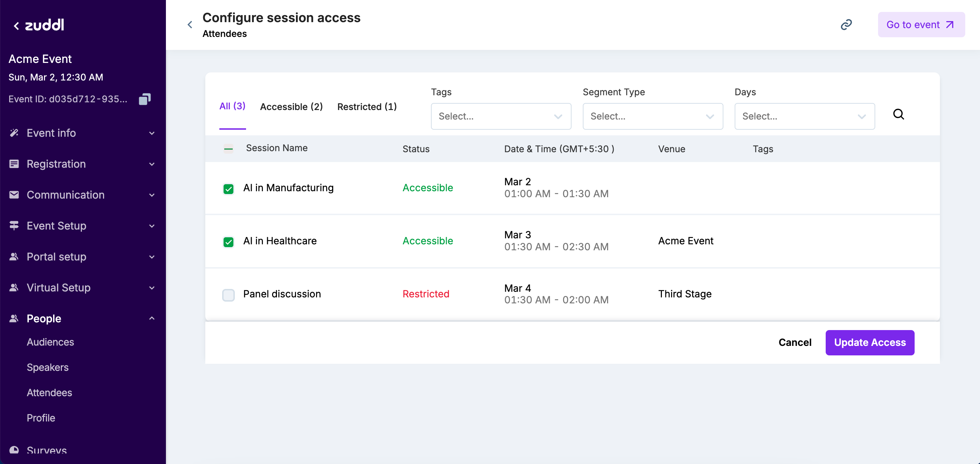980x464 pixels.
Task: Open the Days filter dropdown
Action: coord(804,116)
